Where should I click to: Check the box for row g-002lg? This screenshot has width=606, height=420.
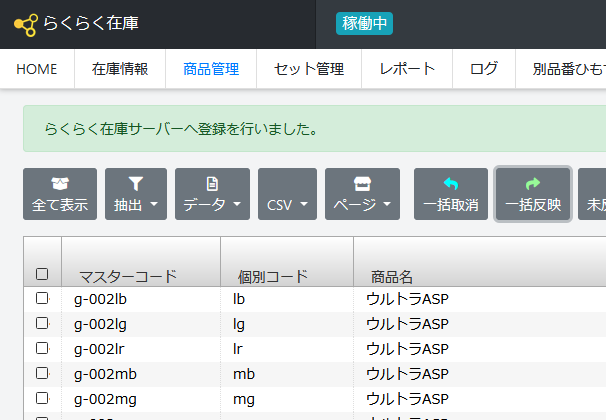(42, 323)
